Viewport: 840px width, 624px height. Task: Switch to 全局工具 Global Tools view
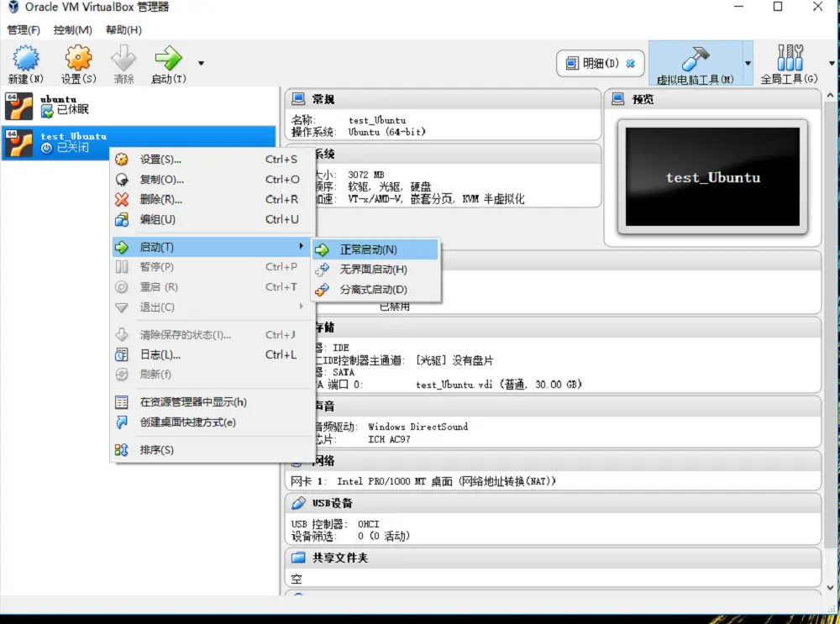point(790,63)
